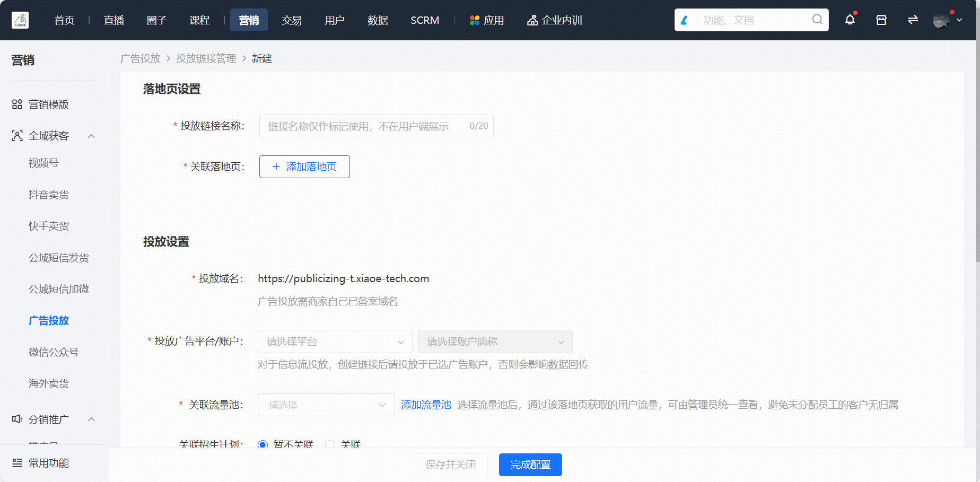Click 广告投放 in the breadcrumb
The height and width of the screenshot is (482, 980).
(141, 58)
